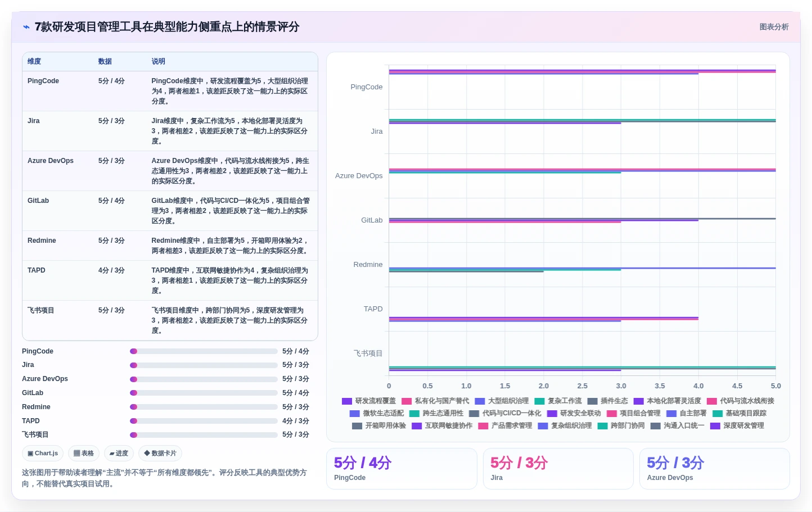The width and height of the screenshot is (812, 512).
Task: Click the TAPD progress bar
Action: pyautogui.click(x=204, y=421)
